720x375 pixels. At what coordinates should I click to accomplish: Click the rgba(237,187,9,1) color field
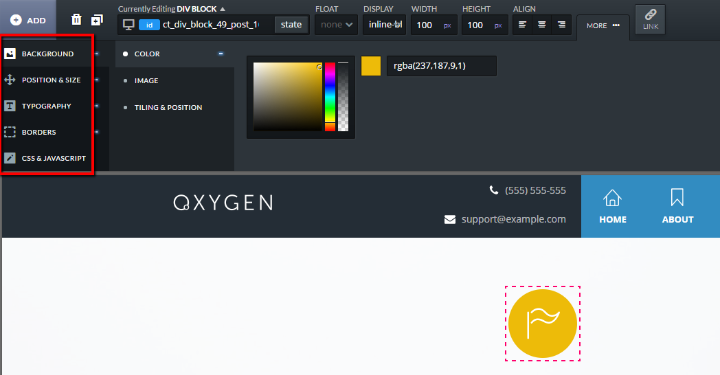442,66
